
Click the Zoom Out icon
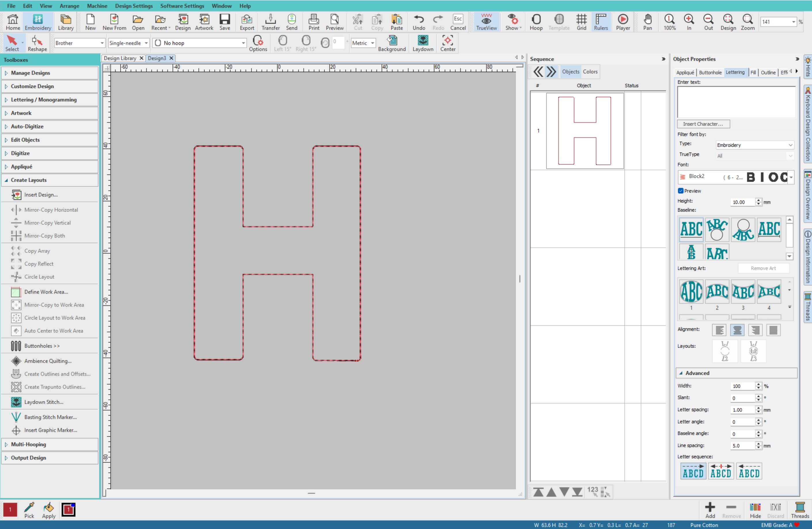[708, 22]
